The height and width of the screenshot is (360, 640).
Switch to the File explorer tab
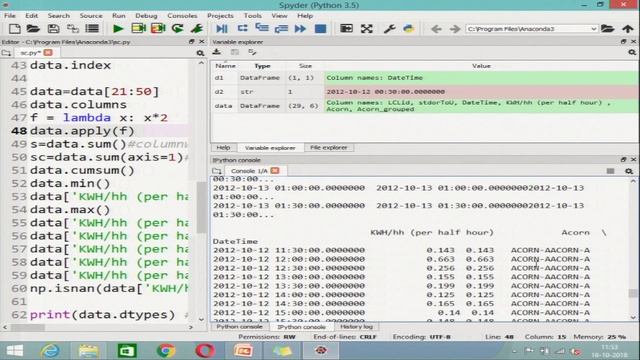coord(329,147)
